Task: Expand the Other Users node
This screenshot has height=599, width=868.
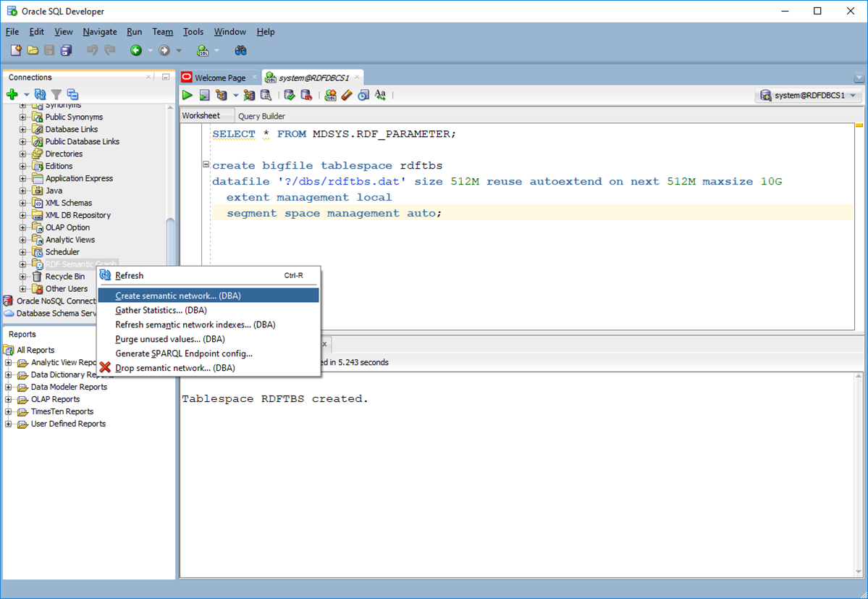Action: tap(22, 288)
